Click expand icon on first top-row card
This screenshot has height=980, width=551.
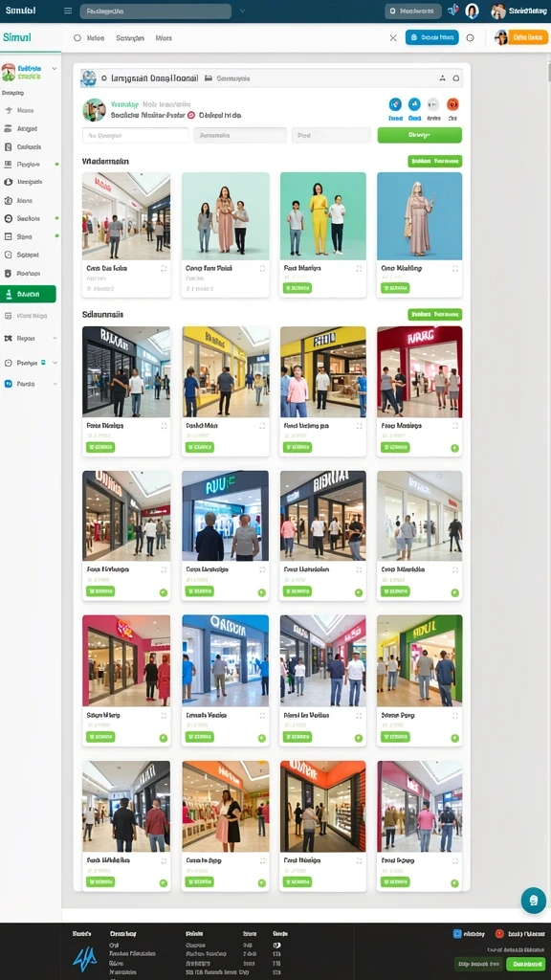click(x=164, y=268)
